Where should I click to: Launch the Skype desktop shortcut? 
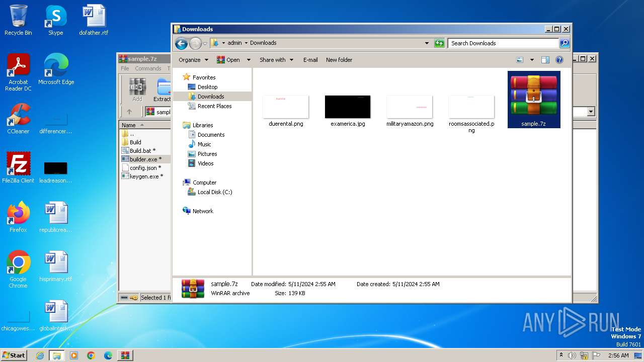click(55, 20)
